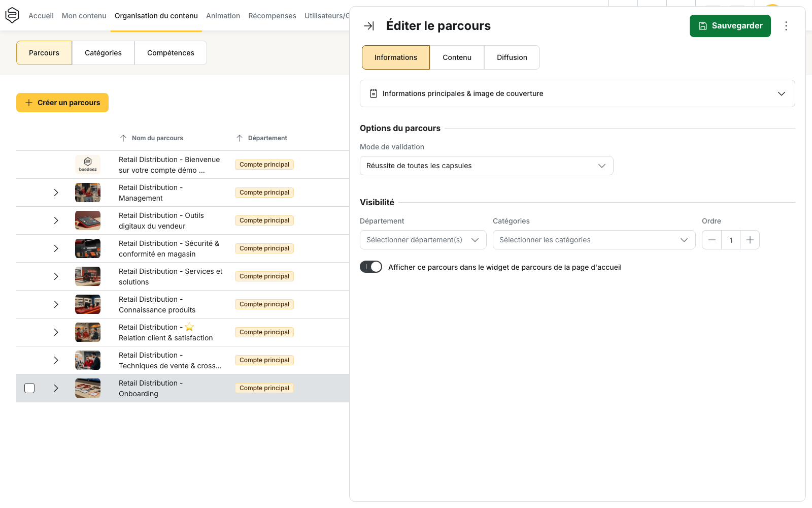Go to Mon contenu menu
812x508 pixels.
[x=84, y=16]
